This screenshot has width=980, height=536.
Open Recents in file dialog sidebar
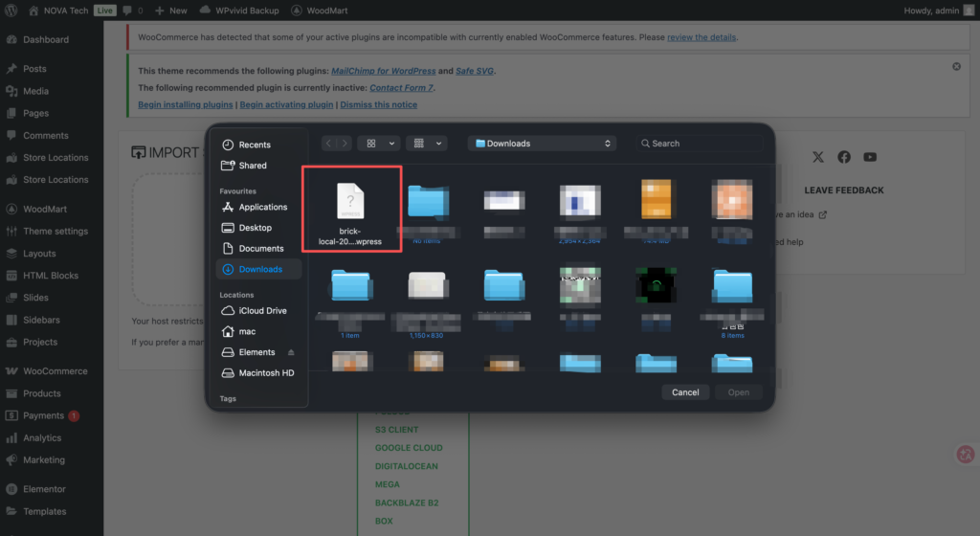pos(246,145)
